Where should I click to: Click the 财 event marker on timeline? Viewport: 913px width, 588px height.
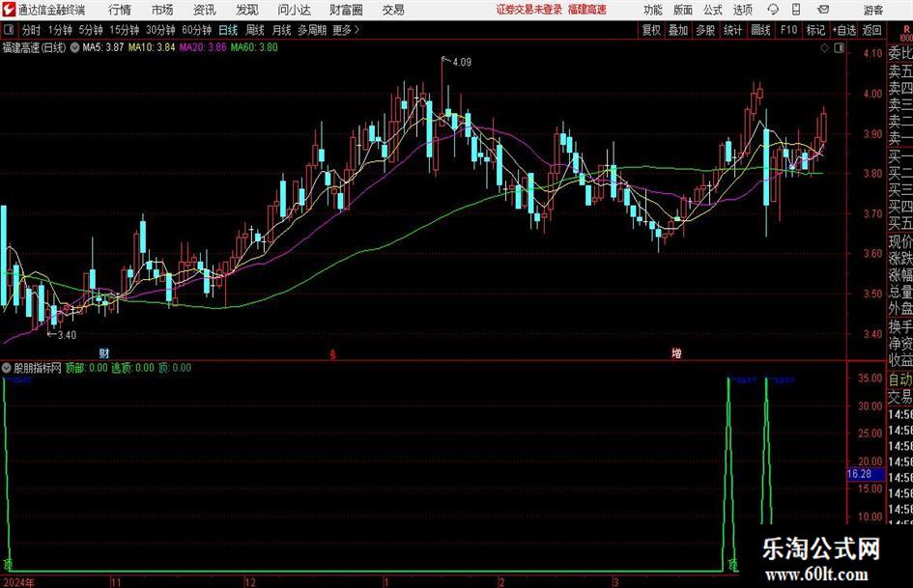[x=103, y=353]
